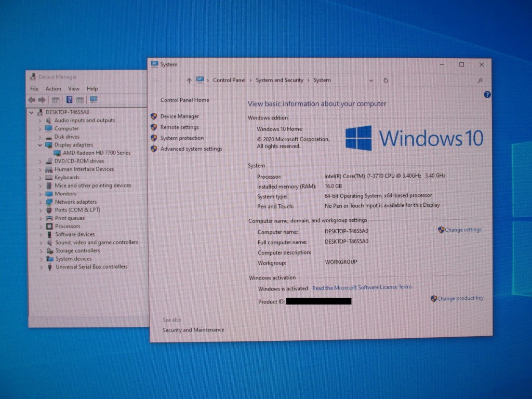Go to Control Panel in the breadcrumb
532x399 pixels.
(229, 80)
